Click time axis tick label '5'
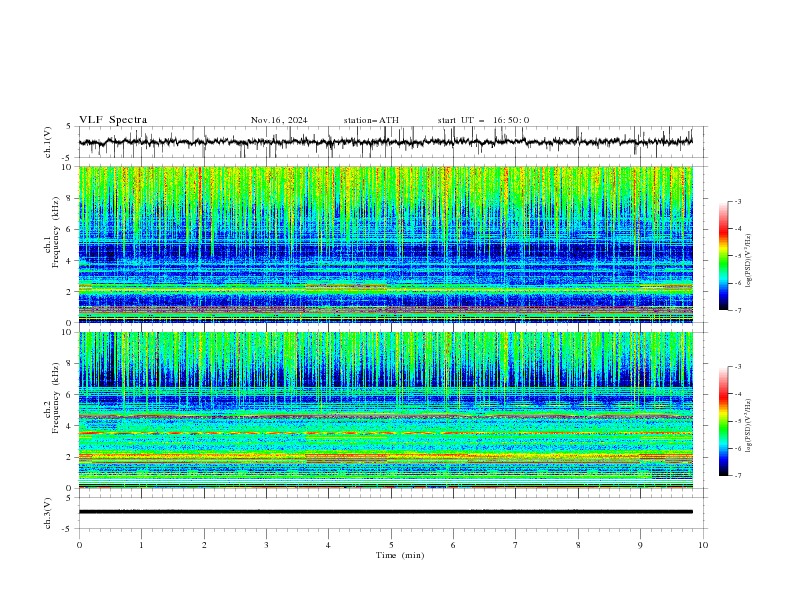The image size is (792, 612). 391,545
